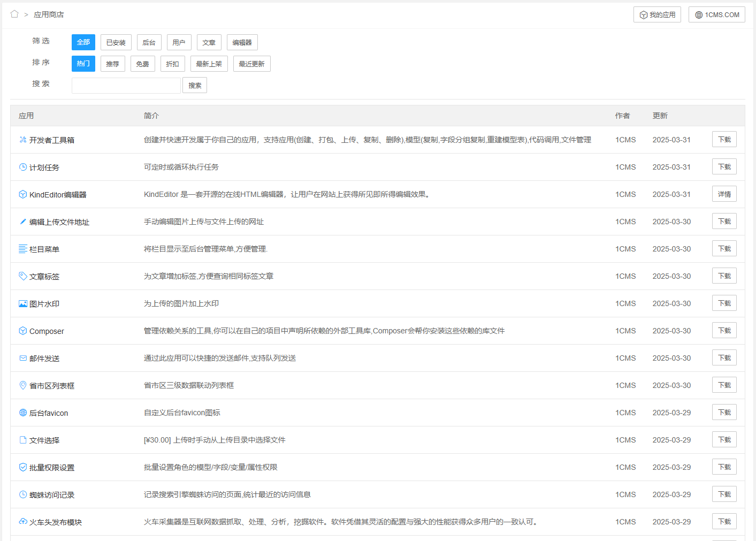Sort apps by 热门
Screen dimensions: 756x541
(x=83, y=64)
